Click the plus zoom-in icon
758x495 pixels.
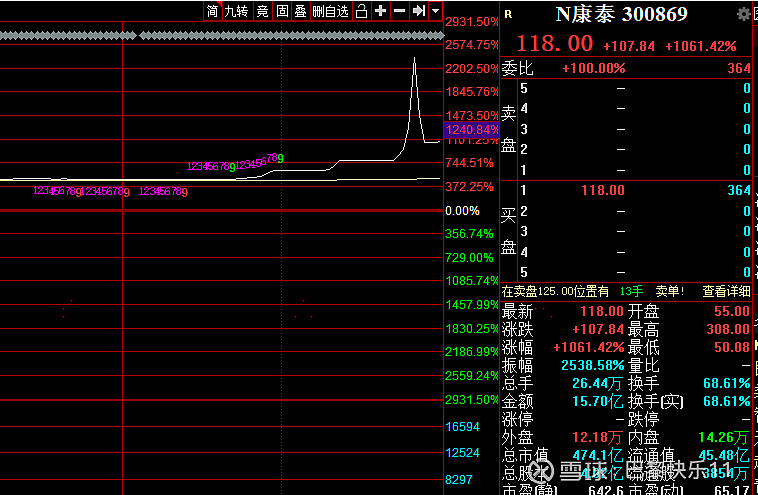[x=380, y=11]
